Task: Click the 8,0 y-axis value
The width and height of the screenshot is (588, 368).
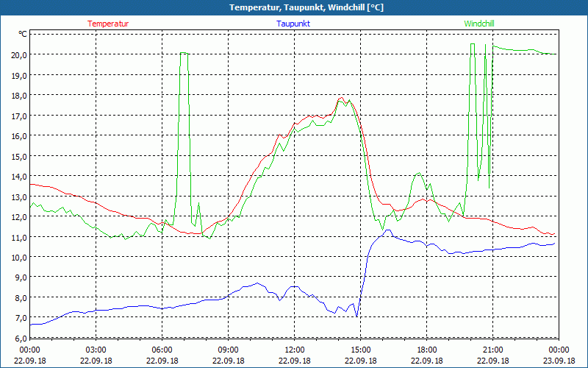Action: 21,298
